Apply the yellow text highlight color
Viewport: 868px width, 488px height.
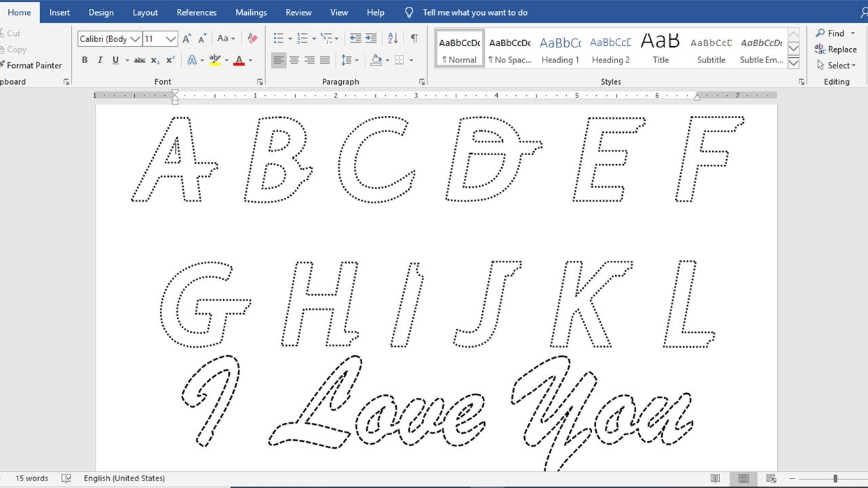pyautogui.click(x=215, y=60)
